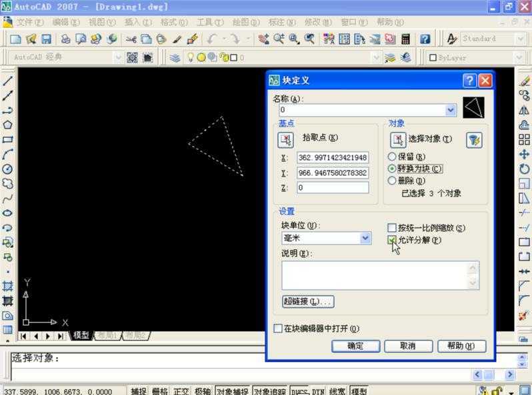Image resolution: width=532 pixels, height=395 pixels.
Task: Click the 取消 button
Action: [x=408, y=346]
